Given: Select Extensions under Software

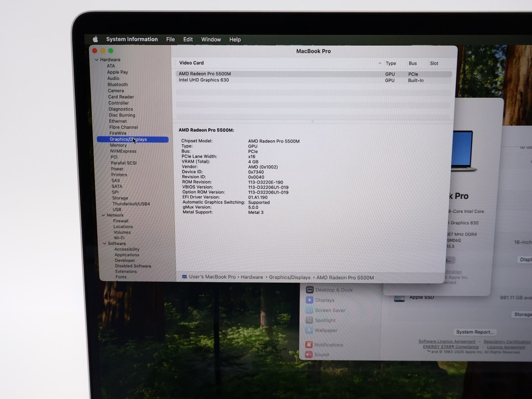Looking at the screenshot, I should [126, 271].
